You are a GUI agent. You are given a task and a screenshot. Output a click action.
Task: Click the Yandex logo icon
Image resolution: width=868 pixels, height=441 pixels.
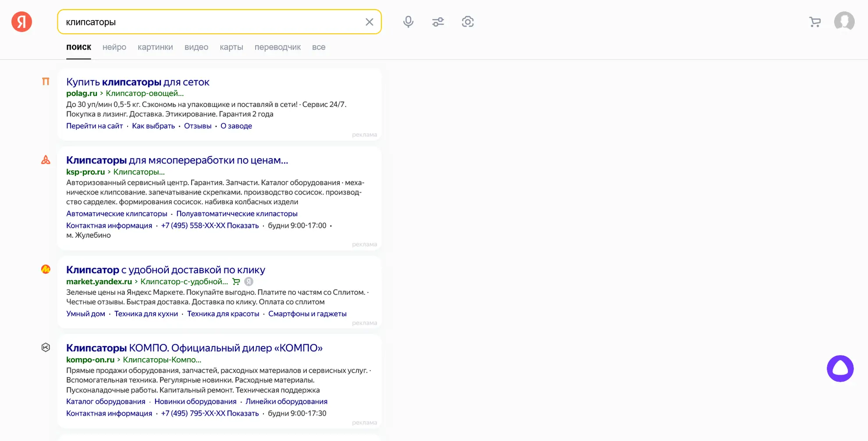21,22
